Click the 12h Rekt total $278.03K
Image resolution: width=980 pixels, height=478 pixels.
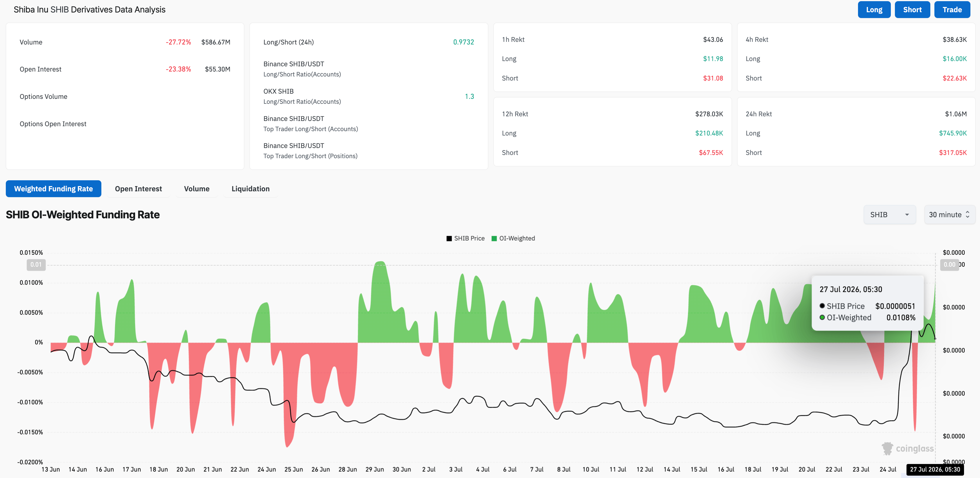click(x=709, y=114)
